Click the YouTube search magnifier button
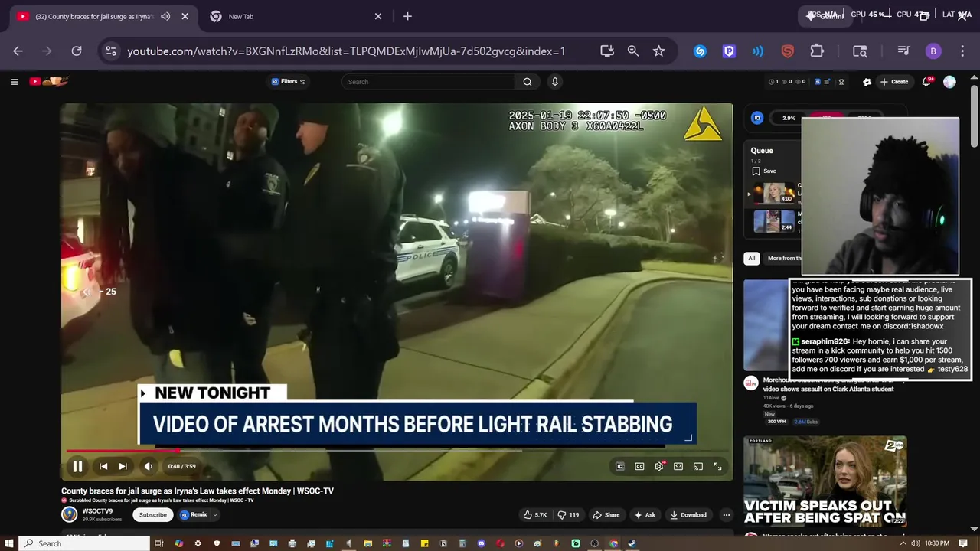Screen dimensions: 980x551 tap(528, 82)
